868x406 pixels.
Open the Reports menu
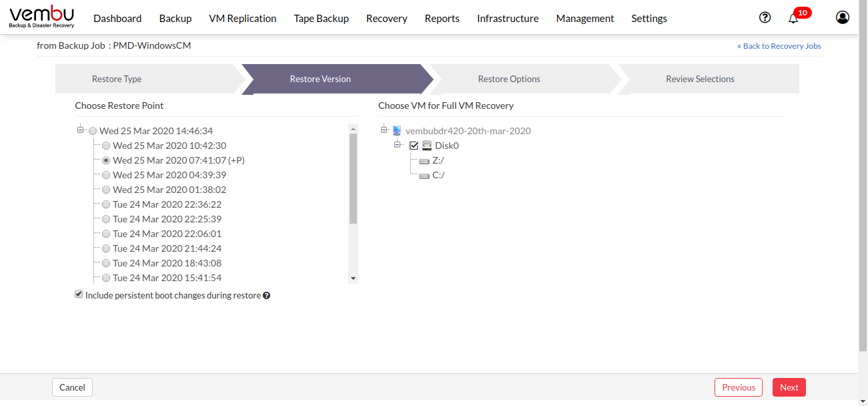coord(442,18)
